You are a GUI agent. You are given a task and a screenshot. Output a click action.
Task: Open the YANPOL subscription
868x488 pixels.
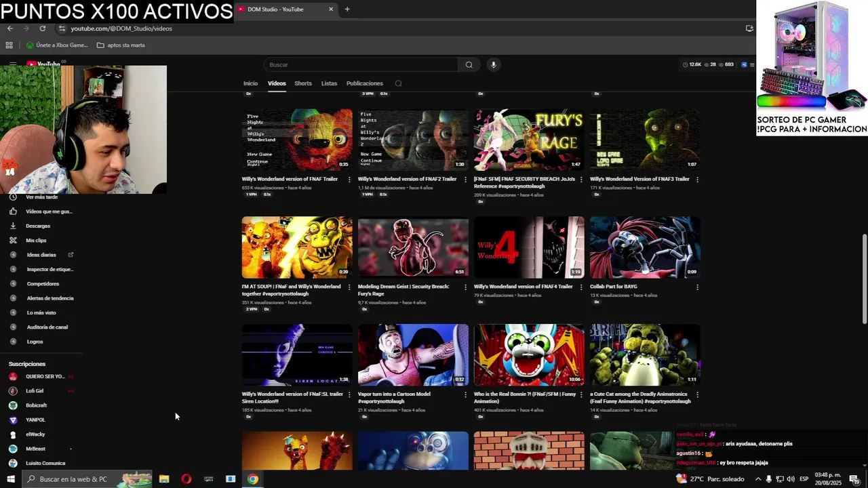[x=35, y=420]
